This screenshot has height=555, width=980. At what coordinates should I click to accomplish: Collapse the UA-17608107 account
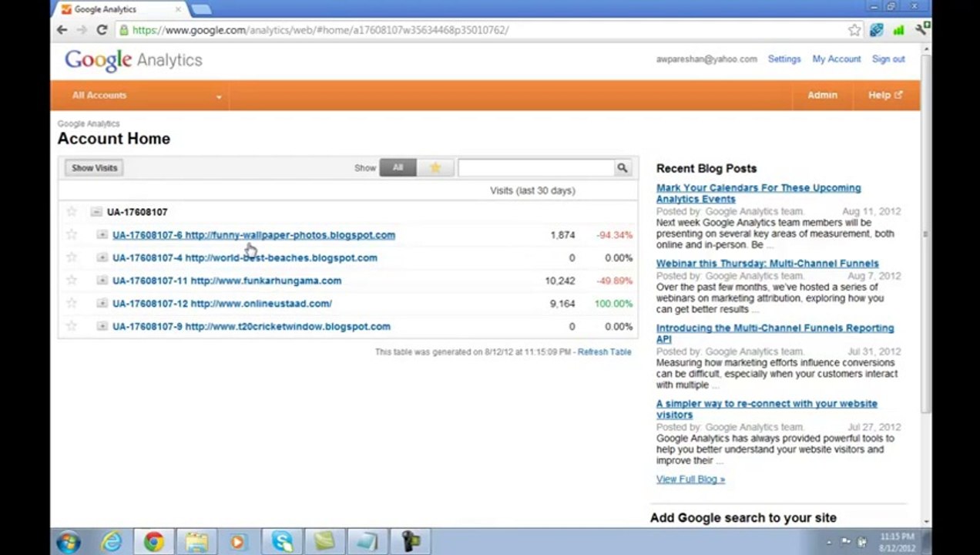click(x=96, y=212)
